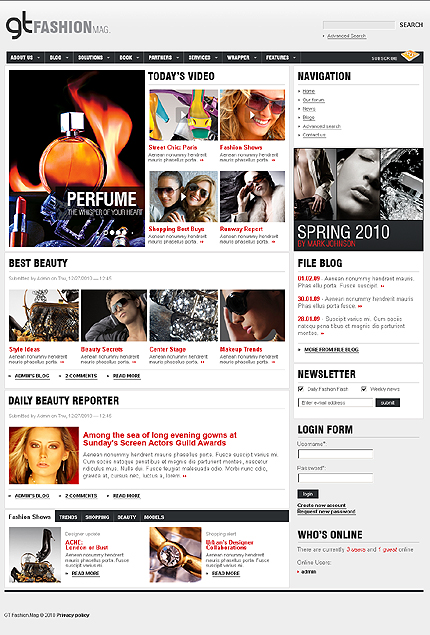
Task: Expand the Solutions dropdown menu
Action: (94, 58)
